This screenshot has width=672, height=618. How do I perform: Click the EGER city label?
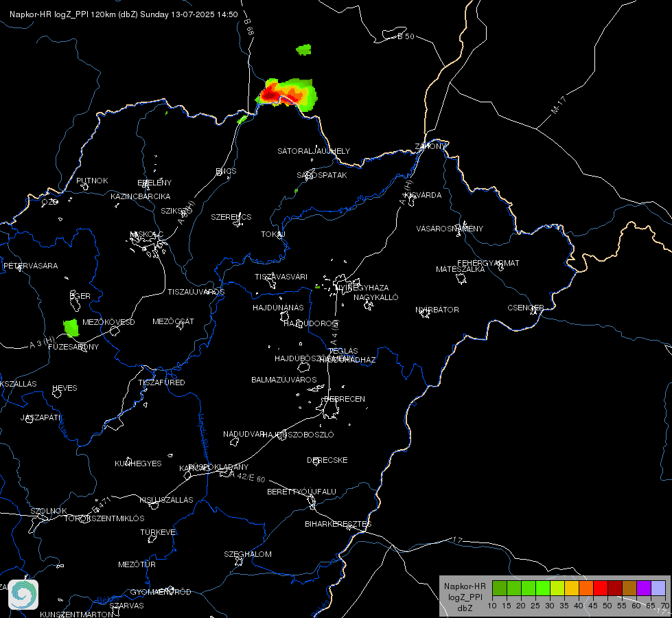80,296
